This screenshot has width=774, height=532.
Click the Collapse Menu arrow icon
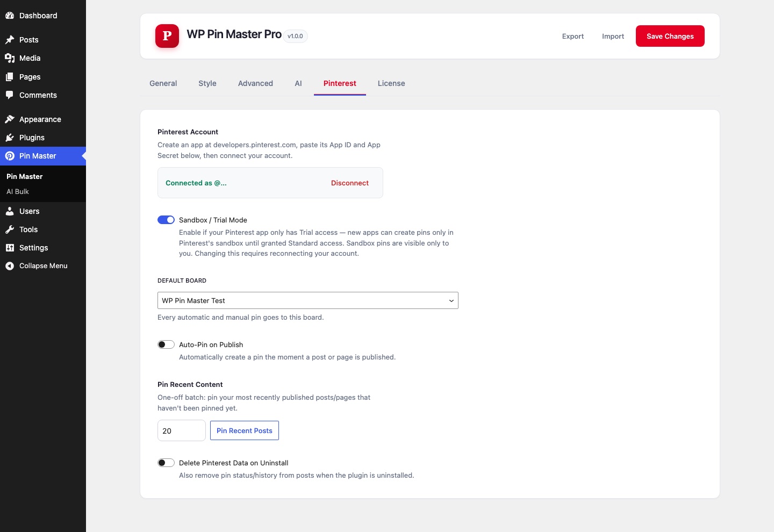pyautogui.click(x=10, y=266)
